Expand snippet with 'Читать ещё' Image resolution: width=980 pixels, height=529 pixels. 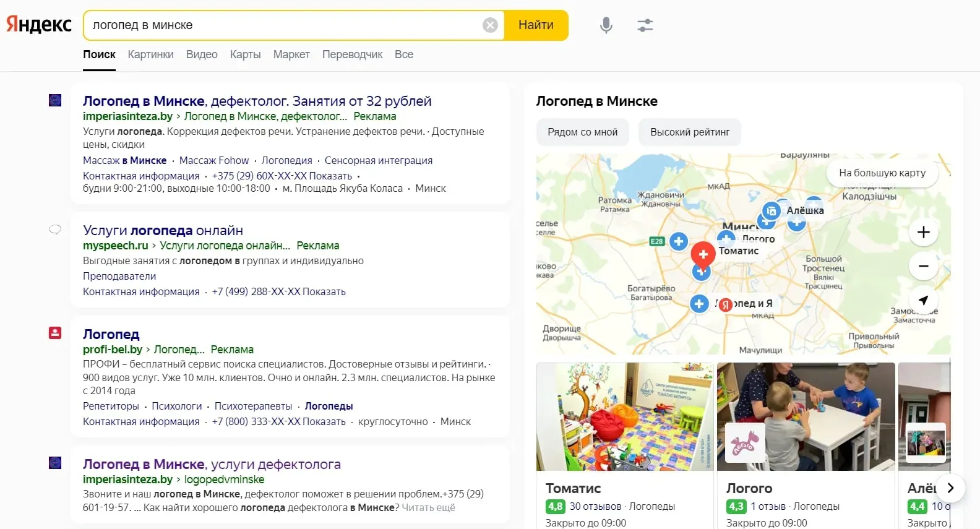coord(428,507)
